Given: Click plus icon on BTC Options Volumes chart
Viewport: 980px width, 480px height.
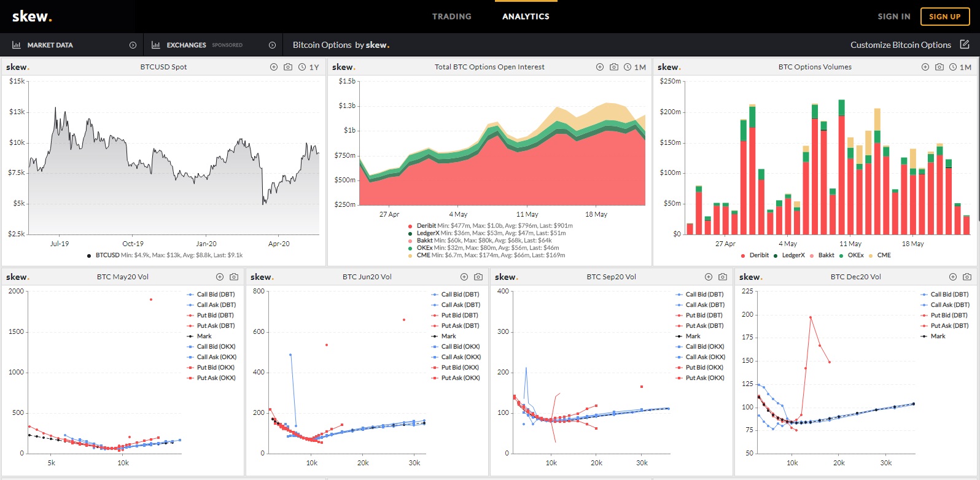Looking at the screenshot, I should point(925,67).
